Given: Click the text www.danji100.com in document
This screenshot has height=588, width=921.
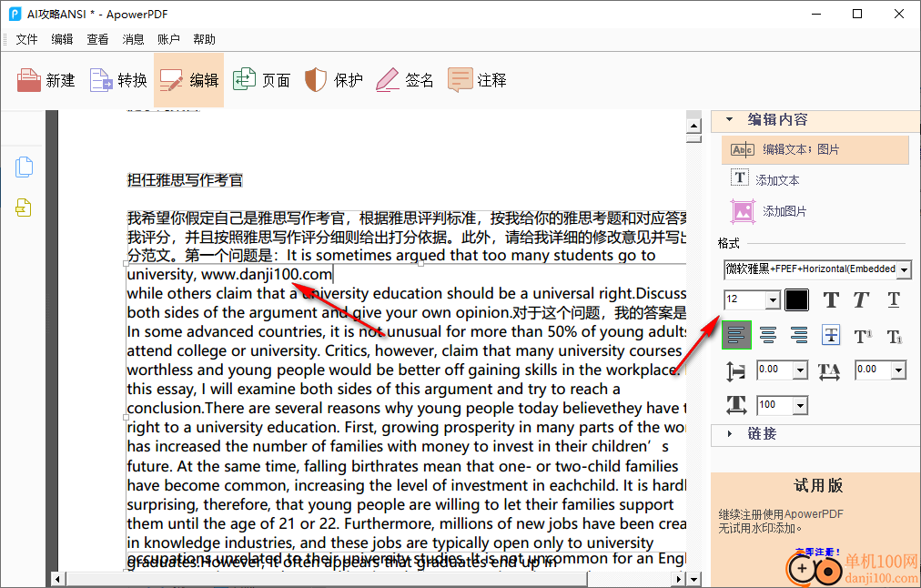Looking at the screenshot, I should click(x=267, y=274).
